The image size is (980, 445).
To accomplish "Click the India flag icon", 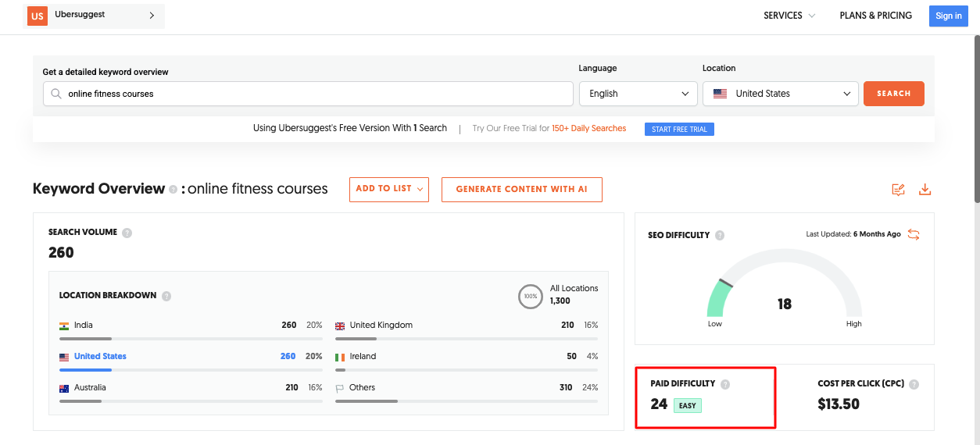I will tap(64, 326).
